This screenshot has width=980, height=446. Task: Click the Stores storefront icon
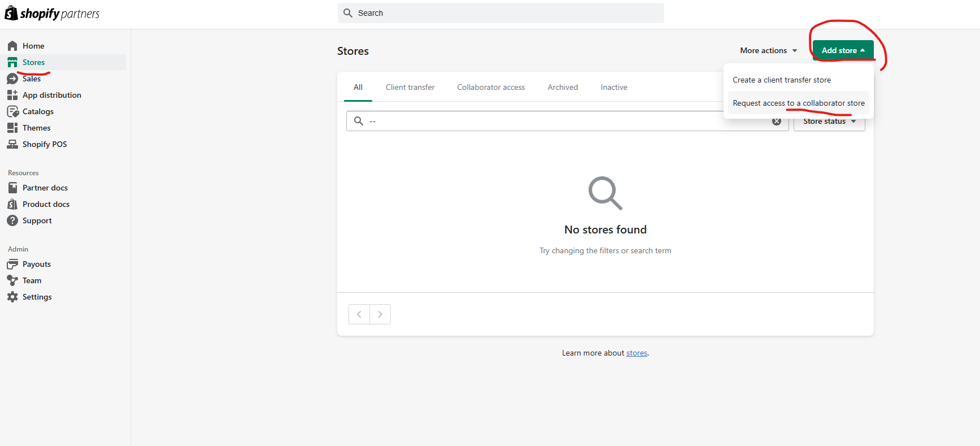pos(12,62)
